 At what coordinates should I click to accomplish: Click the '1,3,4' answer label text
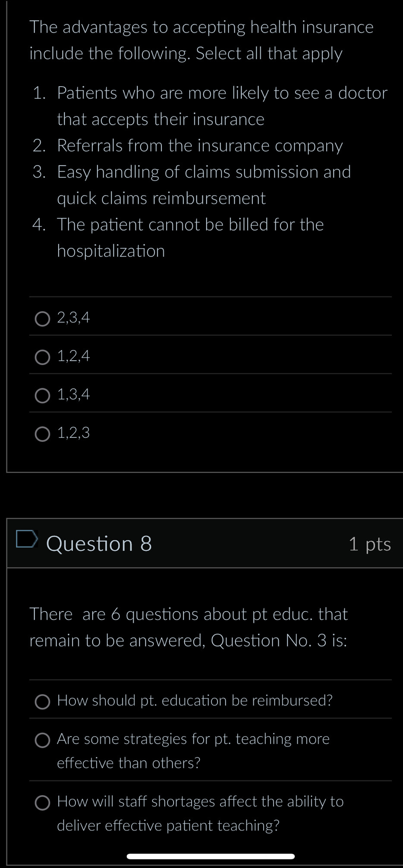point(73,394)
